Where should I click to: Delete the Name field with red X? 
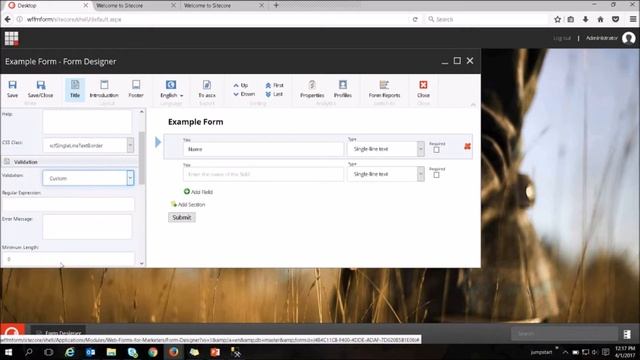click(467, 146)
